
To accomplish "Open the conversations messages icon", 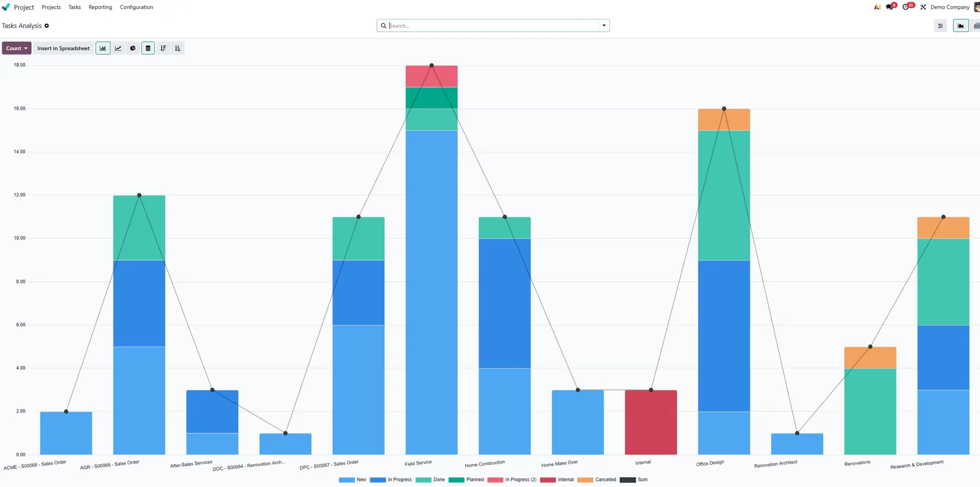I will [x=890, y=7].
